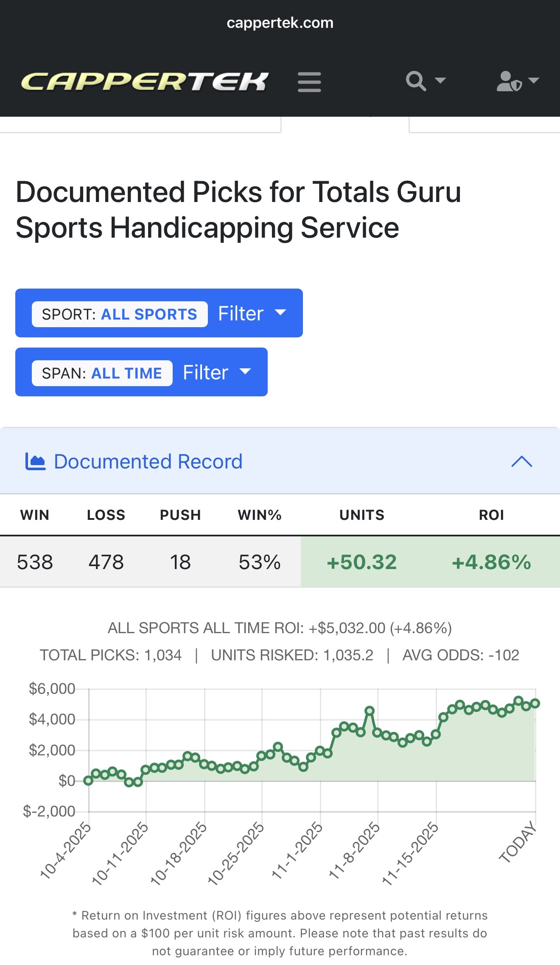
Task: Click the TODAY data point on chart
Action: tap(535, 704)
